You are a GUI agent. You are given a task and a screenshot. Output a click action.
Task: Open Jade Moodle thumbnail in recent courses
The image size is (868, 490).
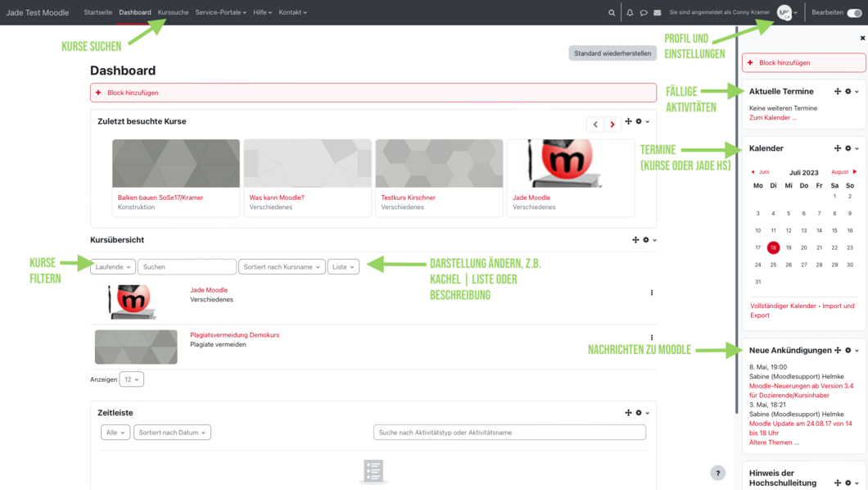[x=571, y=163]
